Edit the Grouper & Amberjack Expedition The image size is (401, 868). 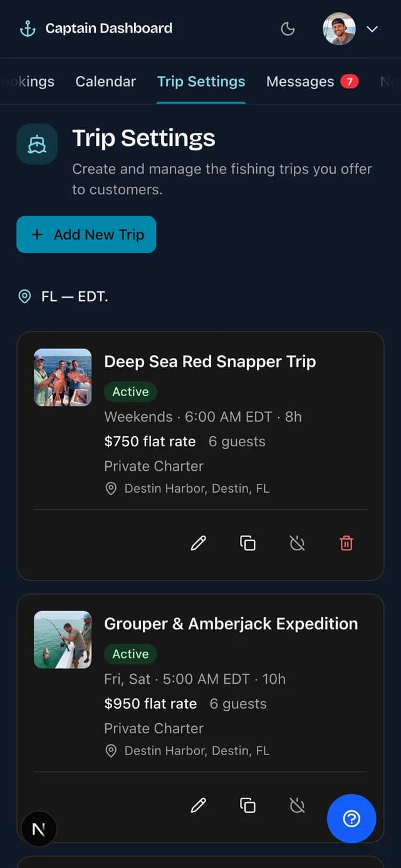tap(198, 805)
